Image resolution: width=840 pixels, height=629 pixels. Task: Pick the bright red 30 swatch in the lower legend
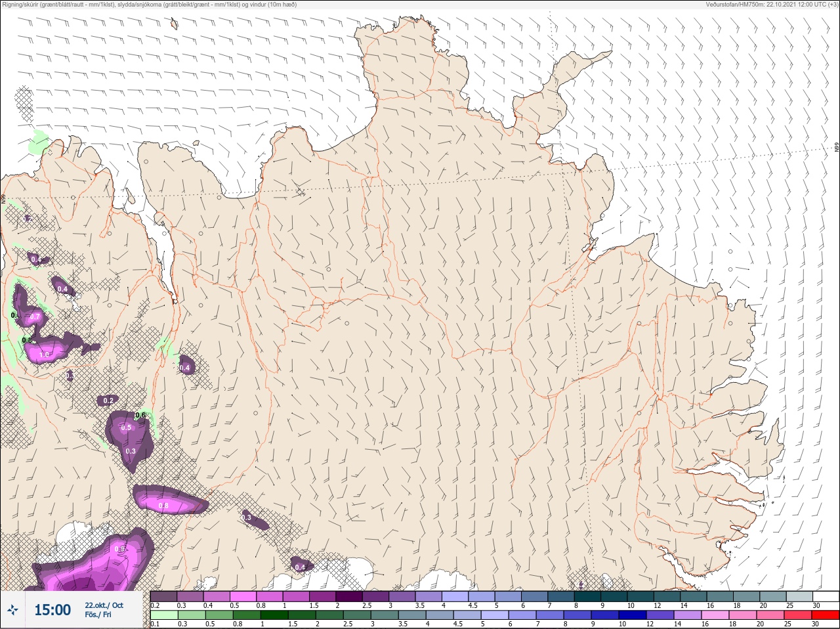[x=826, y=615]
